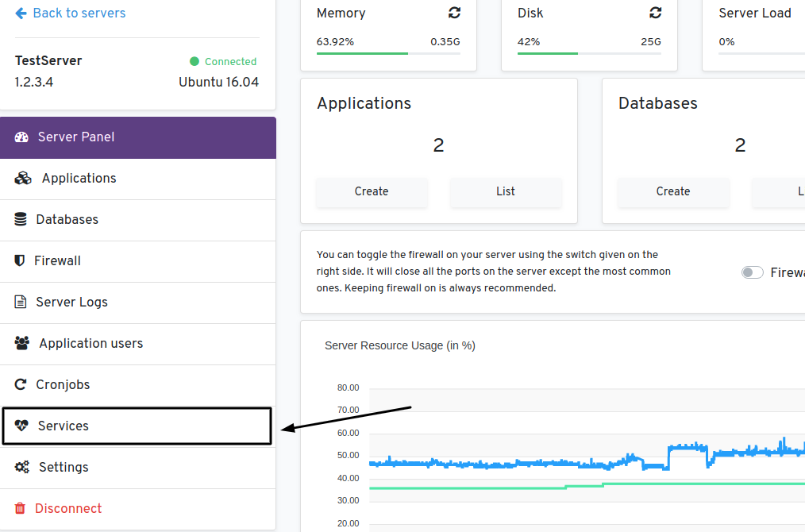Refresh the Disk usage card
The height and width of the screenshot is (532, 805).
click(656, 13)
